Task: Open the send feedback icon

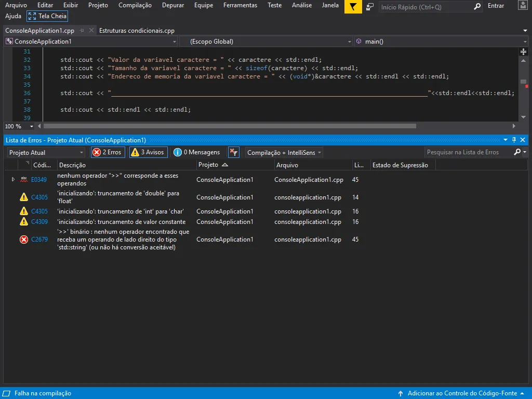Action: tap(369, 6)
